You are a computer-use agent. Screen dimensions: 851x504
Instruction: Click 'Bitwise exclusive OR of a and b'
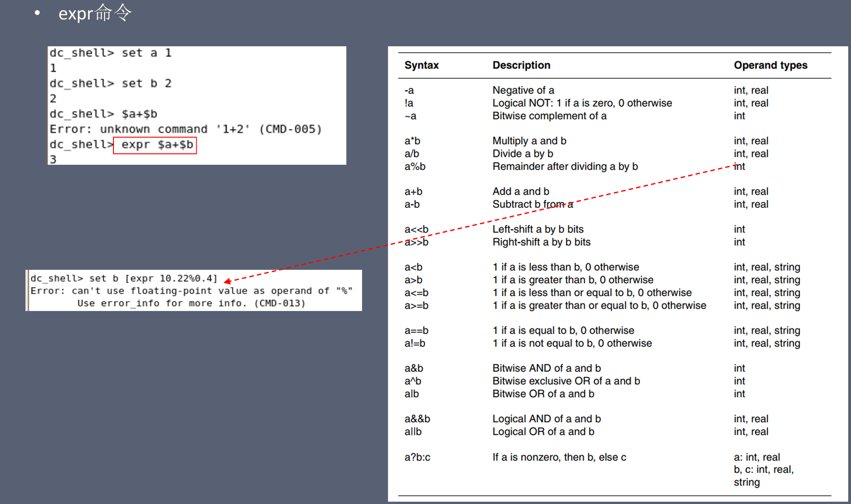pyautogui.click(x=566, y=381)
